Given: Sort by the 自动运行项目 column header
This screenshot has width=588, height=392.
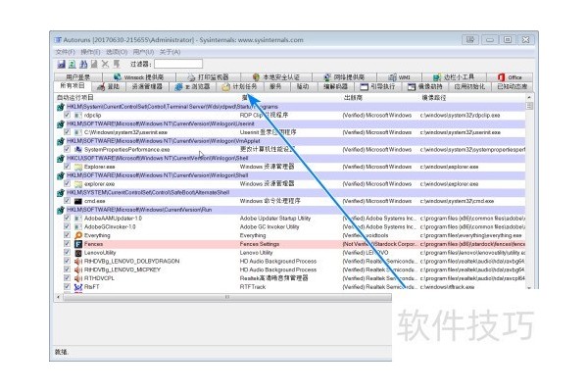Looking at the screenshot, I should click(75, 98).
